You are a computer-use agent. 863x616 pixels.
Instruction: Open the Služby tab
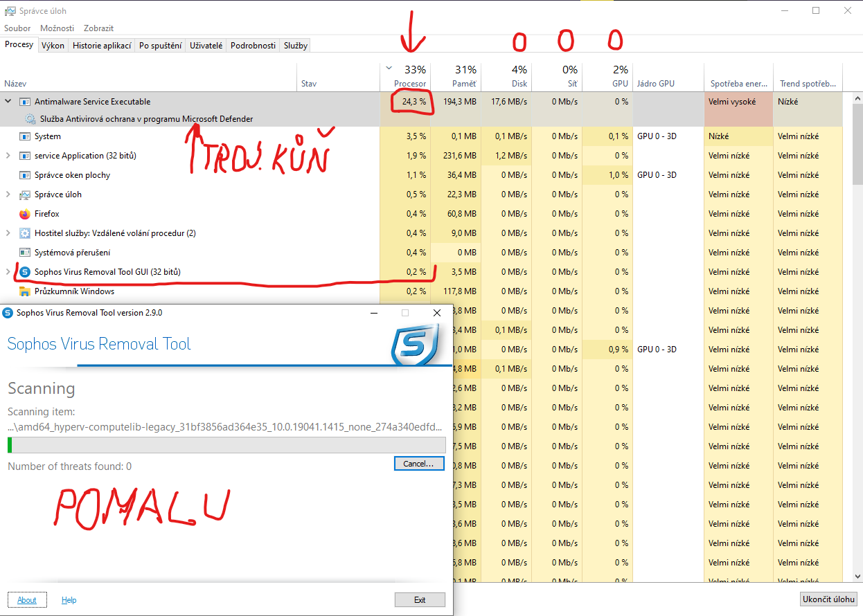[296, 46]
